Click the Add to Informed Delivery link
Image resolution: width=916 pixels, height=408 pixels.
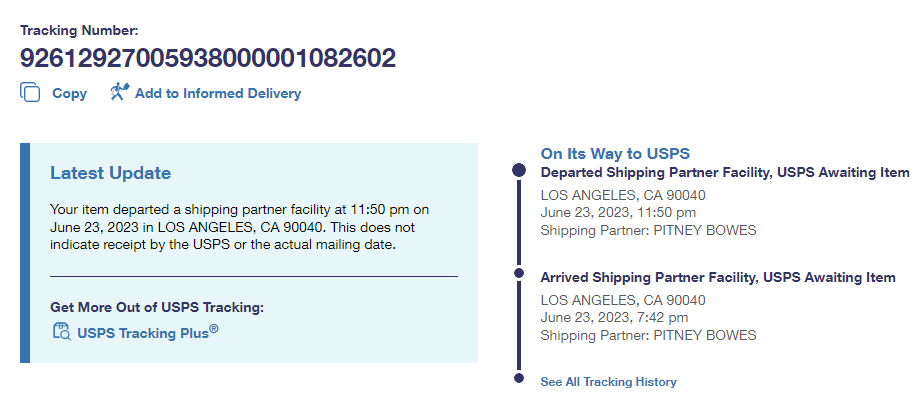point(217,94)
